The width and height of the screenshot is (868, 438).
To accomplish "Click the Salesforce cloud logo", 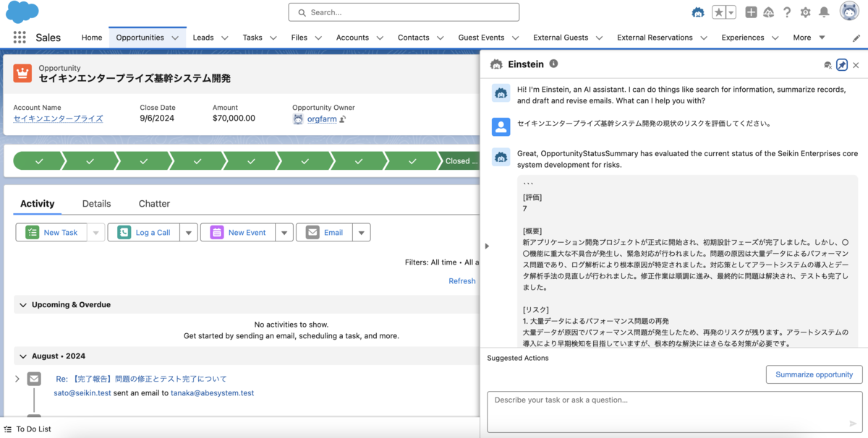I will [22, 12].
